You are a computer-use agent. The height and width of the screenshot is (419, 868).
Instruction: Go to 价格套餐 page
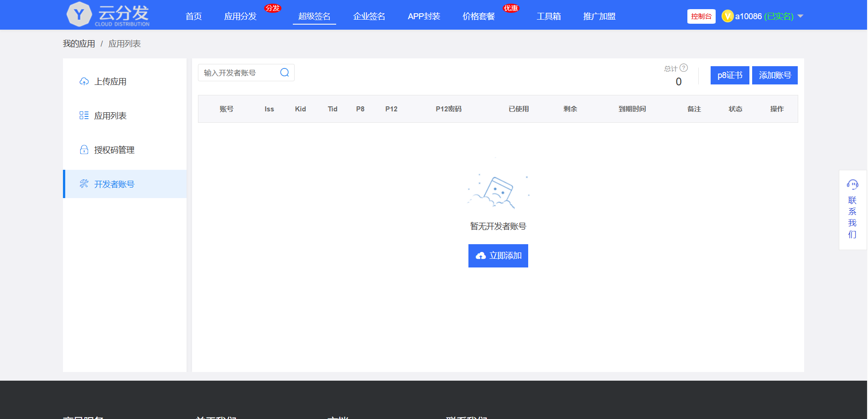[478, 16]
